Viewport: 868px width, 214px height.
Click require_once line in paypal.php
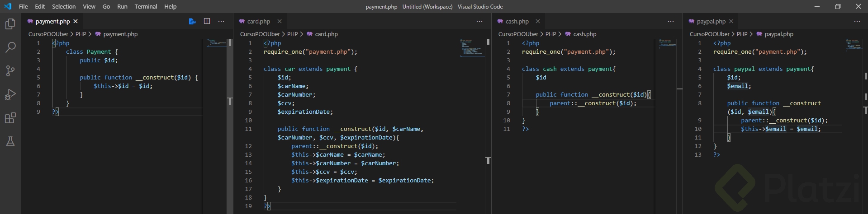point(760,52)
